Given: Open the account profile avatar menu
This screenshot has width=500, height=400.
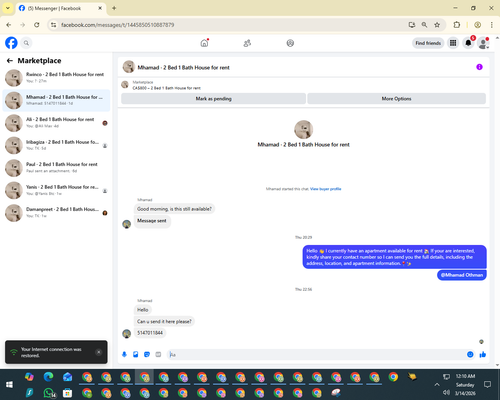Looking at the screenshot, I should click(483, 43).
